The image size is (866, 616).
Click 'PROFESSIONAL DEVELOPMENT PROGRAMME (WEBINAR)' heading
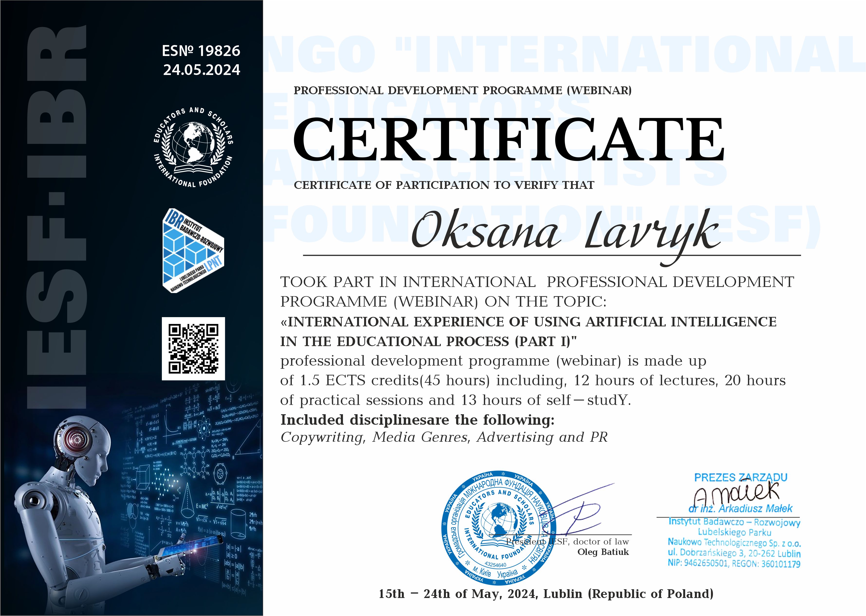[463, 90]
